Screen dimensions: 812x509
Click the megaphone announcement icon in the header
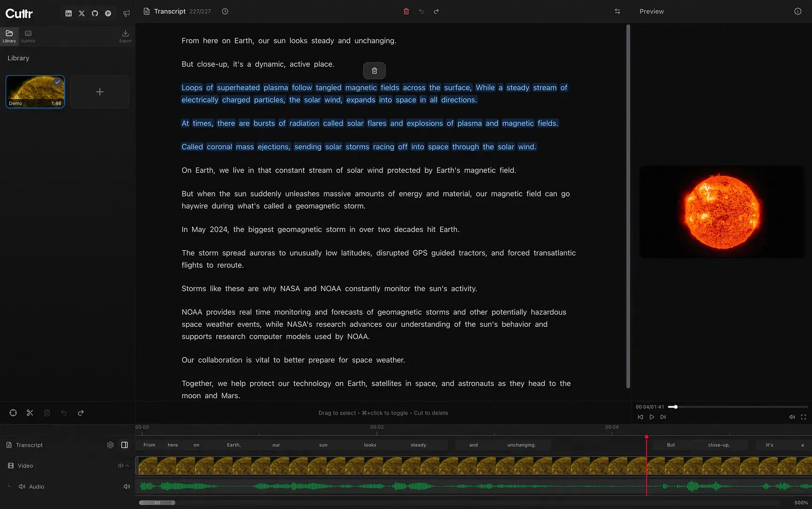point(126,14)
